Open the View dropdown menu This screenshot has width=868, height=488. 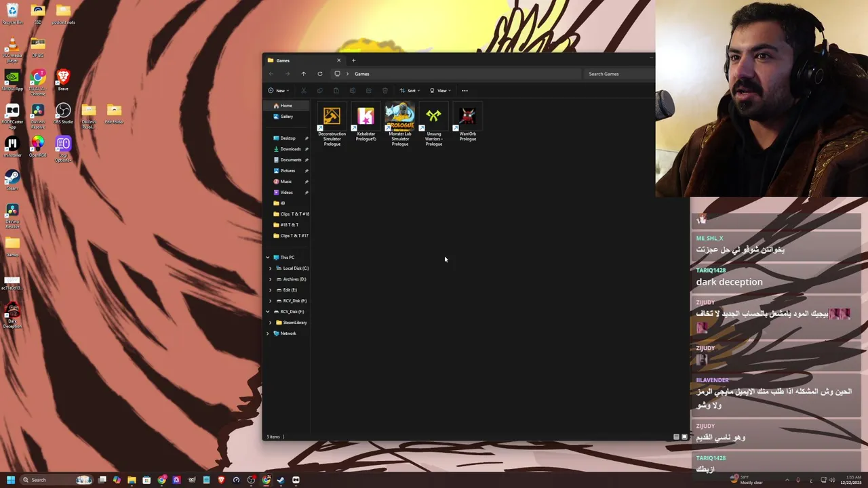point(440,90)
